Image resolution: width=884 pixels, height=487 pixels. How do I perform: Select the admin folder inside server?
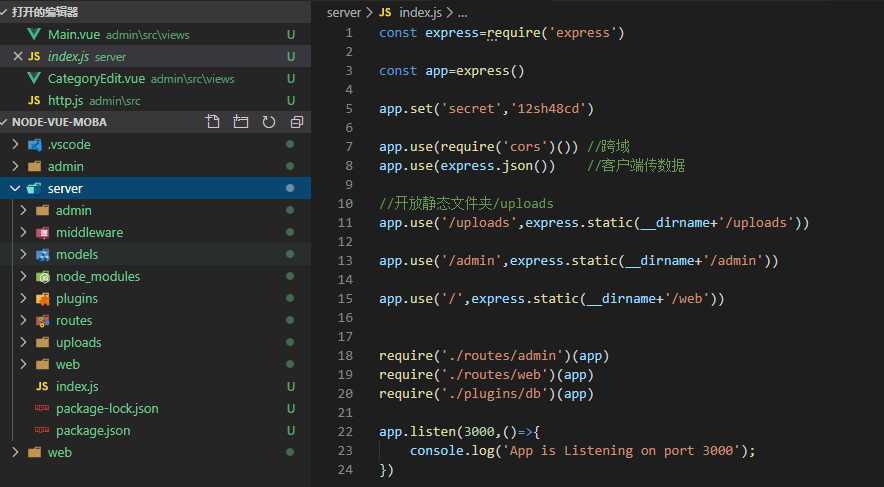[73, 210]
